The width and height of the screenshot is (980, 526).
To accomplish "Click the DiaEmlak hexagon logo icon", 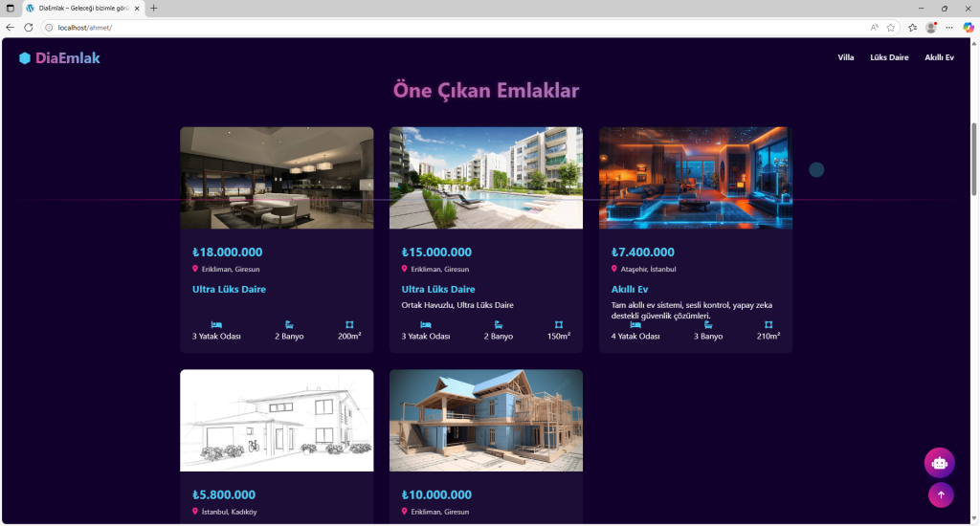I will click(24, 58).
